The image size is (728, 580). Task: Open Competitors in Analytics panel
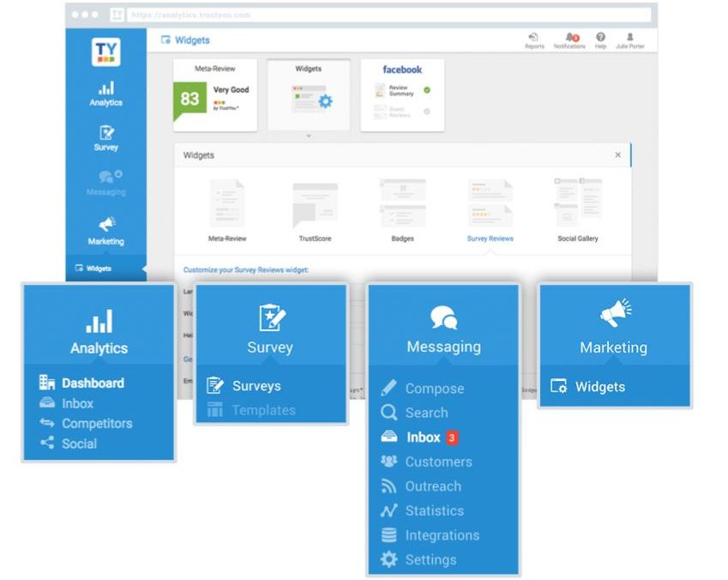(86, 423)
